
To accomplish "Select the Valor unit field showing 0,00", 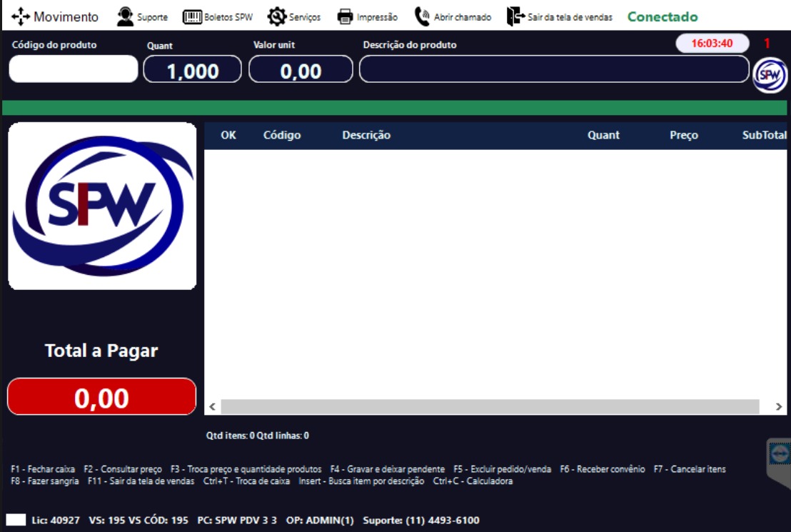I will [x=301, y=69].
